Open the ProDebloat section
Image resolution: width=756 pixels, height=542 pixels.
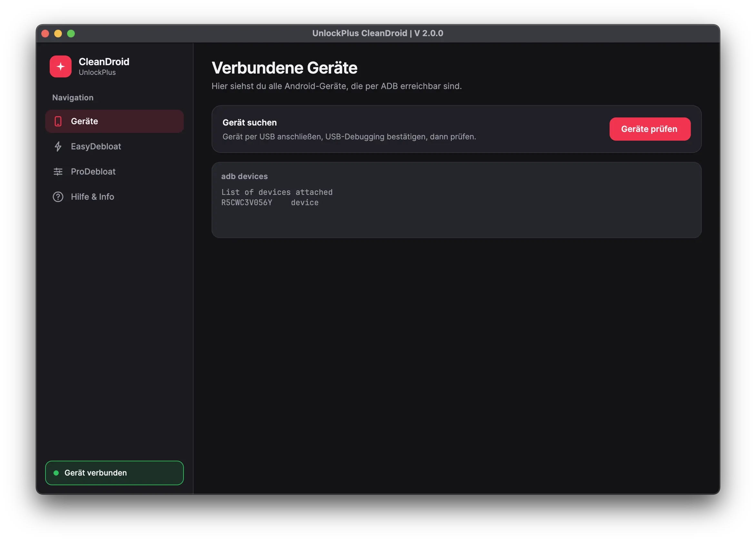coord(114,172)
